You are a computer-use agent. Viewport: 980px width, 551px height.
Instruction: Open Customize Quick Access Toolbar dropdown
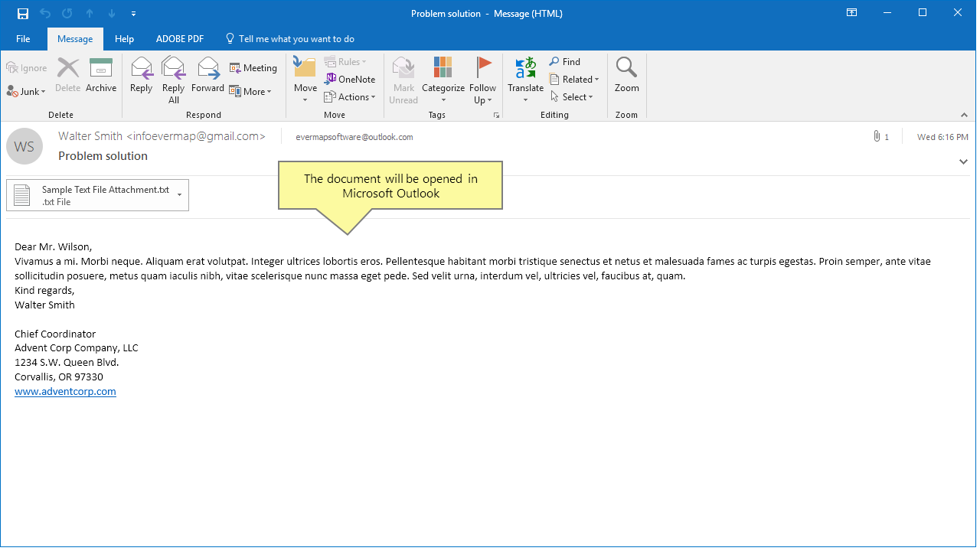click(x=134, y=14)
